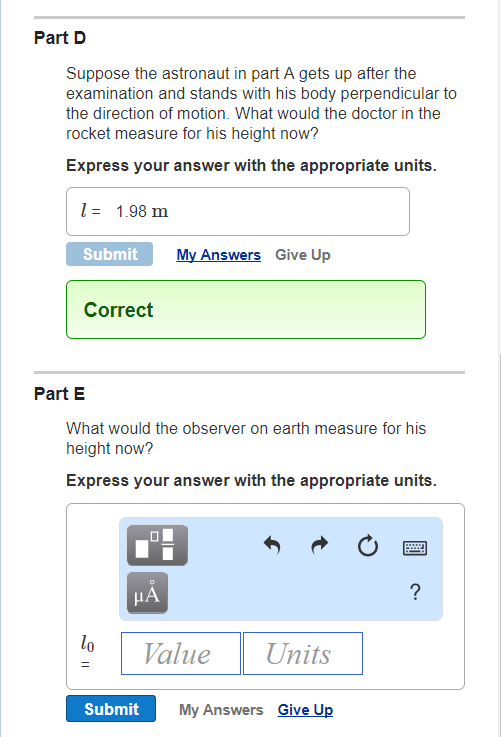Click the Part E heading

pos(60,393)
